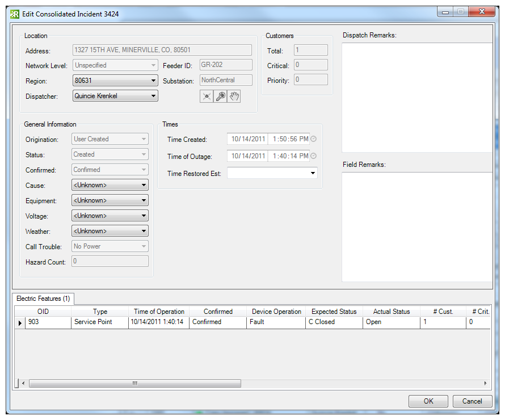This screenshot has width=505, height=420.
Task: Click the Priority customers field
Action: 311,79
